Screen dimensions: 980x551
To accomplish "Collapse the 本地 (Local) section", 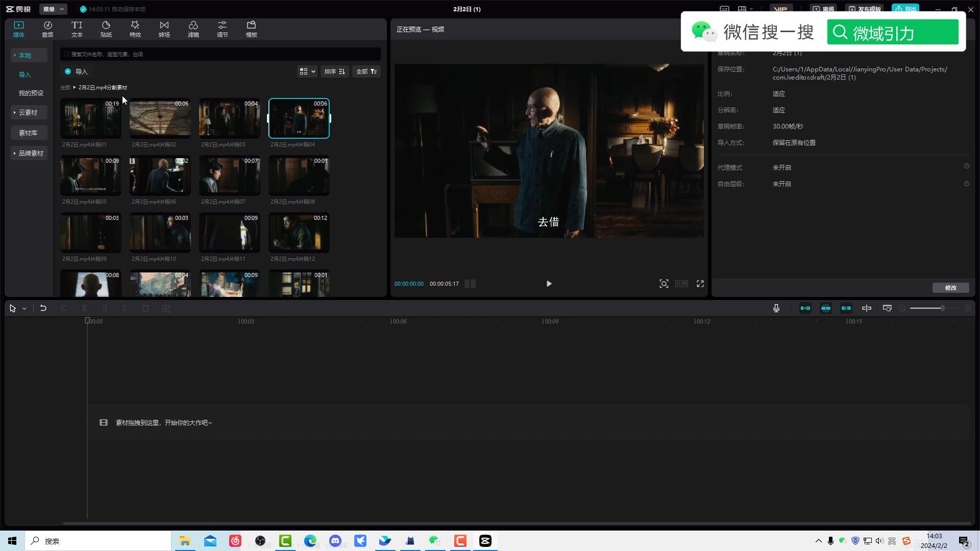I will click(29, 55).
